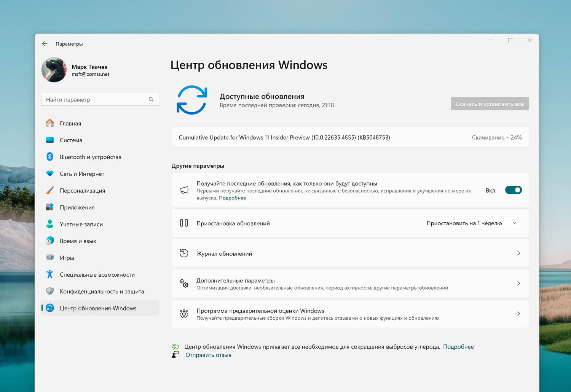This screenshot has width=571, height=392.
Task: Go to Учетные записи section
Action: (81, 224)
